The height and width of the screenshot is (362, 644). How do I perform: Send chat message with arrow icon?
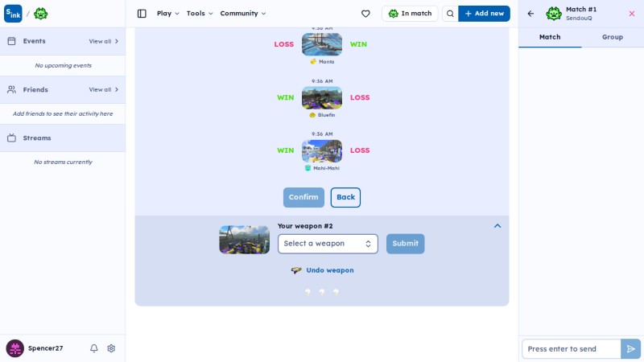pyautogui.click(x=631, y=349)
